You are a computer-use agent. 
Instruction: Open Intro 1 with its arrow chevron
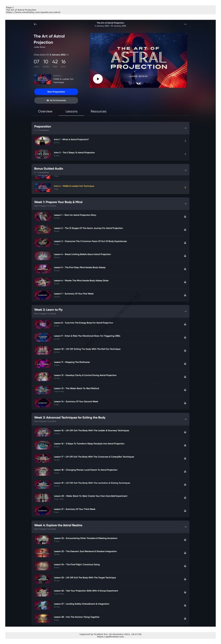click(185, 141)
